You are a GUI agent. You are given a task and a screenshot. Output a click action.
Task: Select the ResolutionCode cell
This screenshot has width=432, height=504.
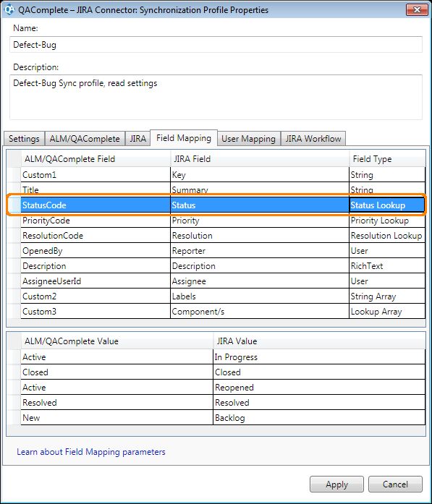96,236
